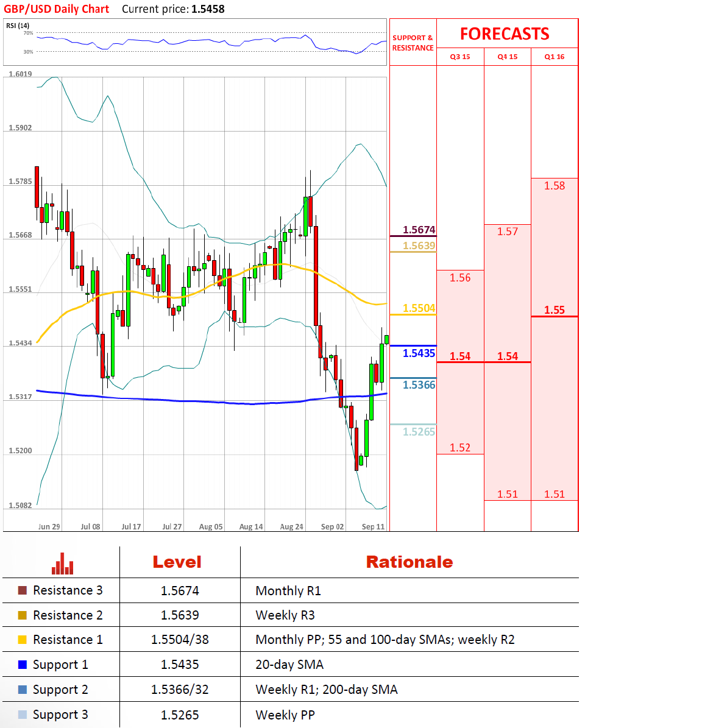Click the current price value 1.5458
The width and height of the screenshot is (702, 728).
208,9
